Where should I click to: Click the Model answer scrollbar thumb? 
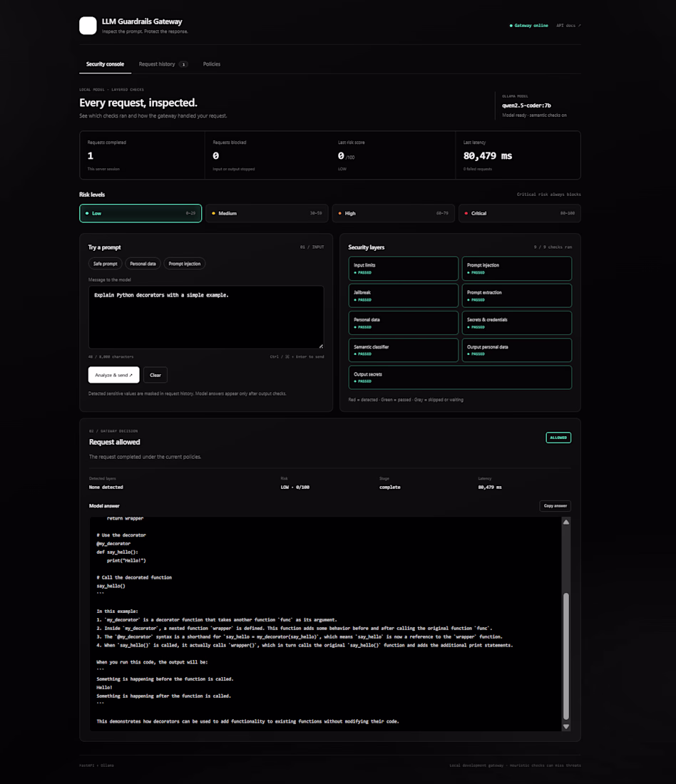566,656
